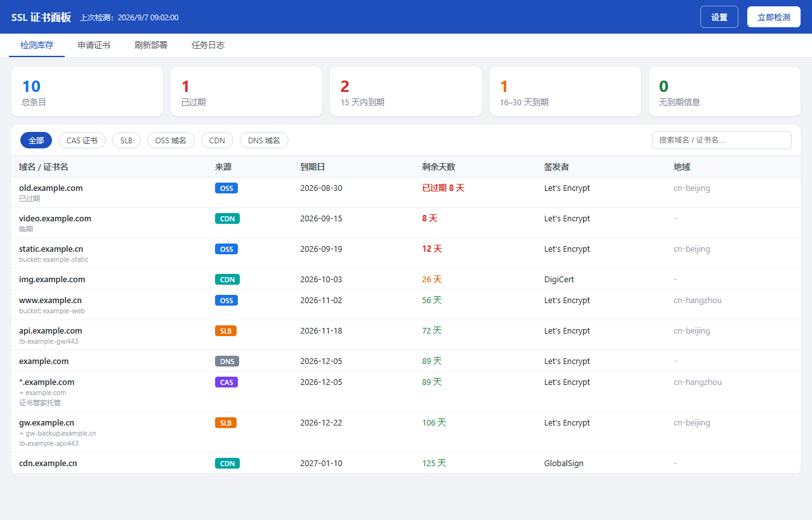
Task: Click the 已过期 summary card
Action: pos(246,91)
